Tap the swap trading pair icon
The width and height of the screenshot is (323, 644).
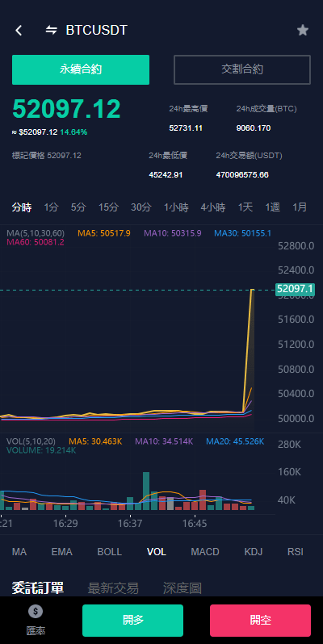pyautogui.click(x=51, y=30)
